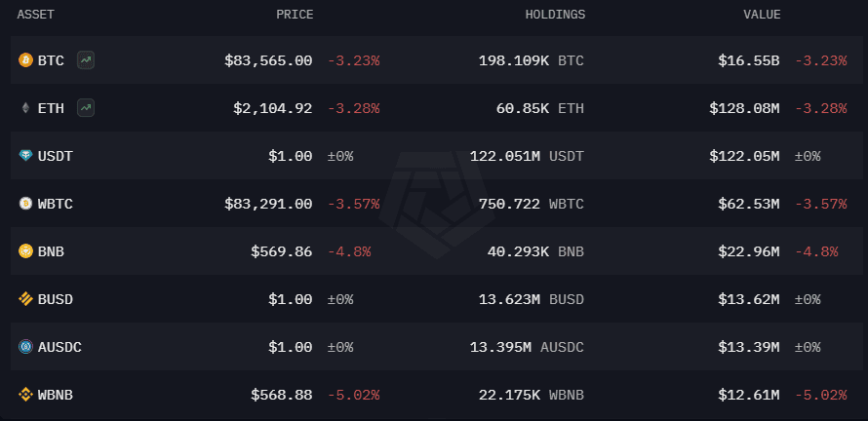
Task: Open the USDT asset link
Action: tap(56, 156)
